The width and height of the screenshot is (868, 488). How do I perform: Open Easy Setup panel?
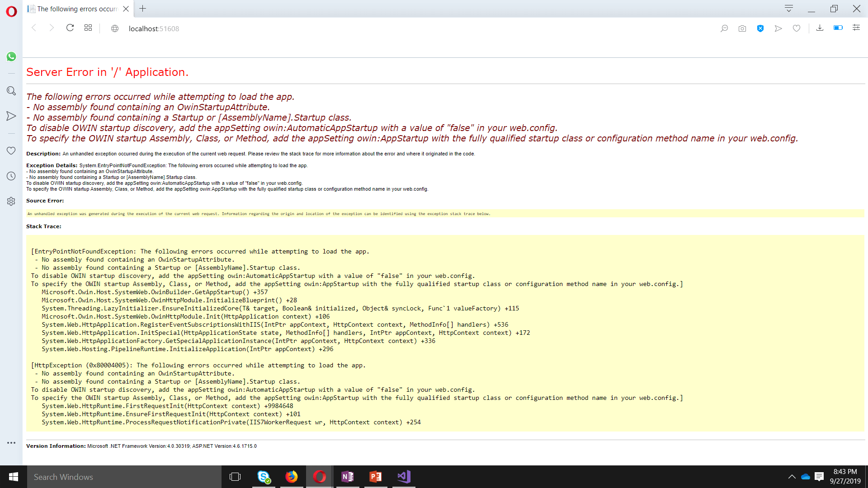coord(856,28)
